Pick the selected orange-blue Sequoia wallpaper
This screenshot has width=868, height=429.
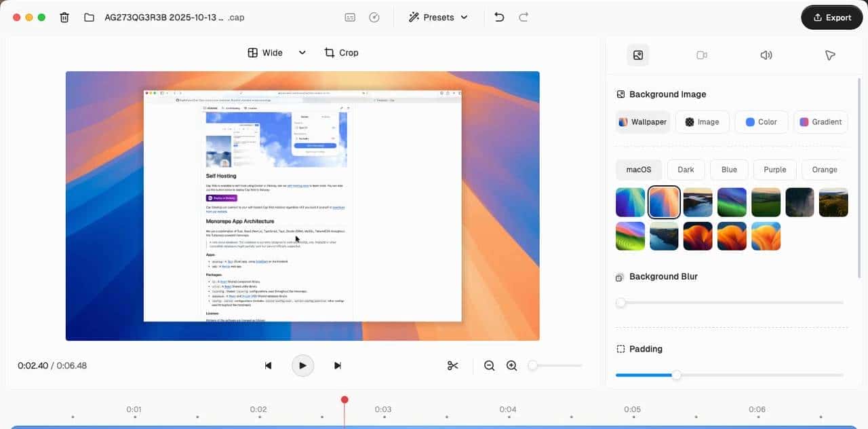(664, 202)
